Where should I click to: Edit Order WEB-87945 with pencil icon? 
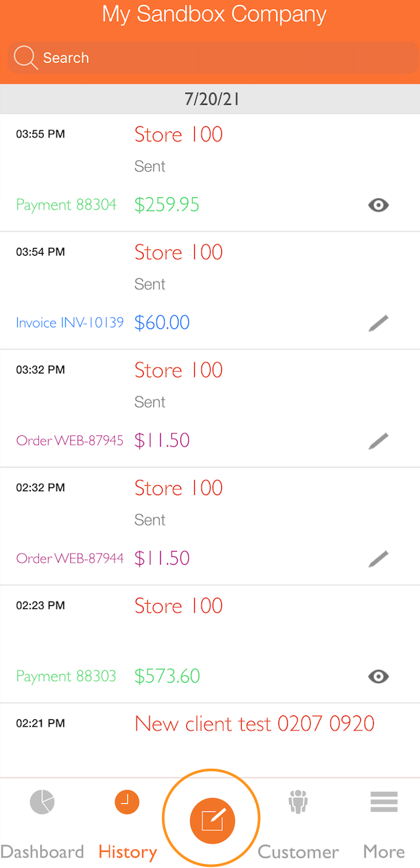pos(378,441)
